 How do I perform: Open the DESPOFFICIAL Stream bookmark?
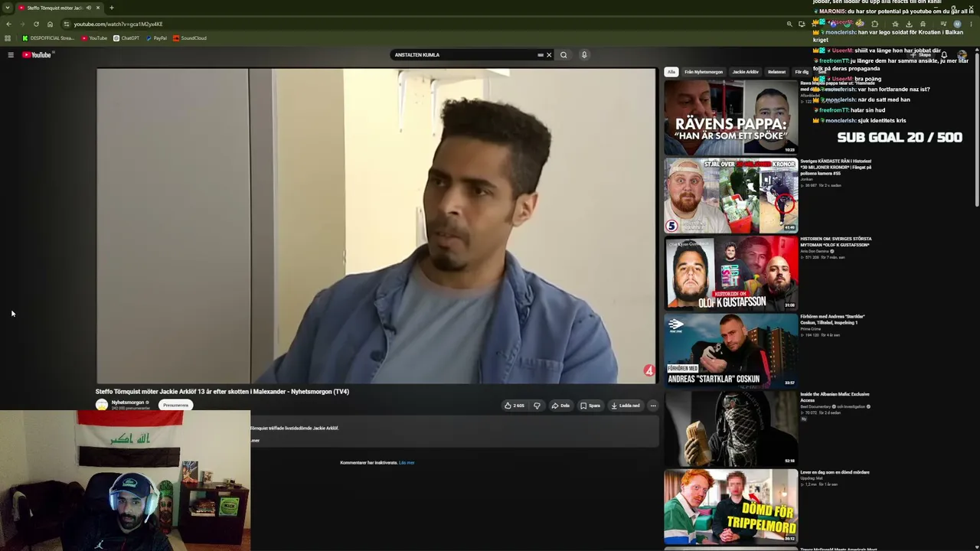[48, 38]
